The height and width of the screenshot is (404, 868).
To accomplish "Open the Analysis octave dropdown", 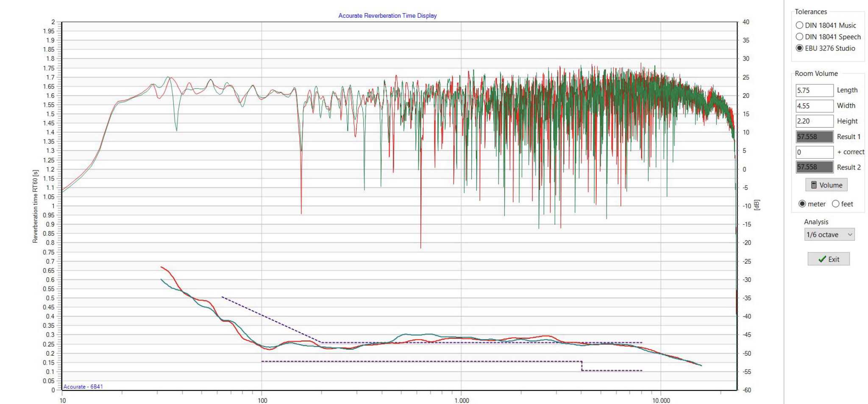I will pyautogui.click(x=829, y=234).
